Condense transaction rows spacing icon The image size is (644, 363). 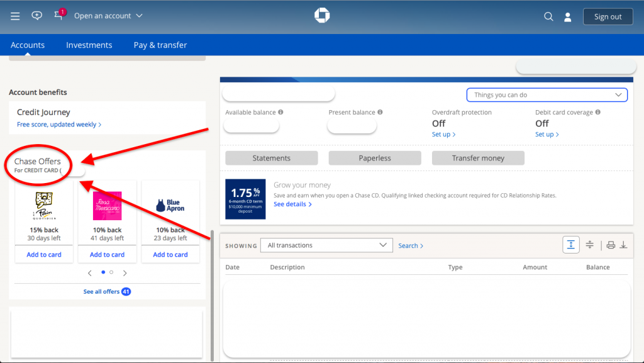pyautogui.click(x=589, y=245)
